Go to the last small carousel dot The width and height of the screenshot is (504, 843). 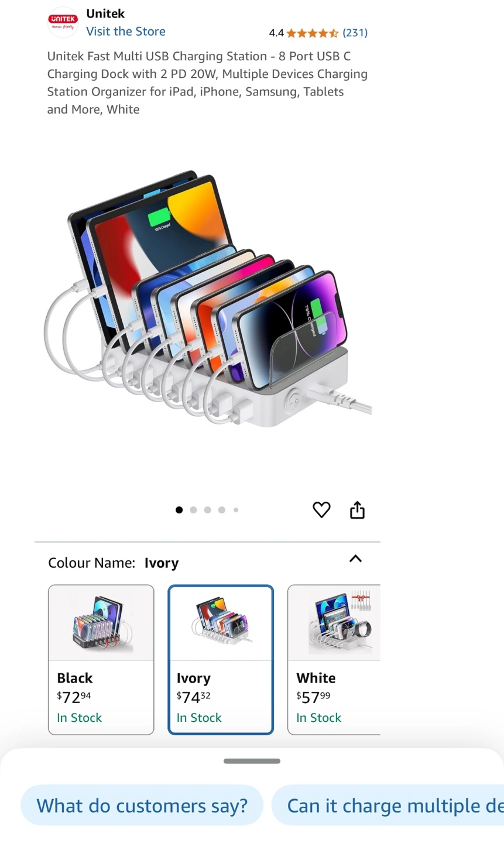tap(236, 510)
